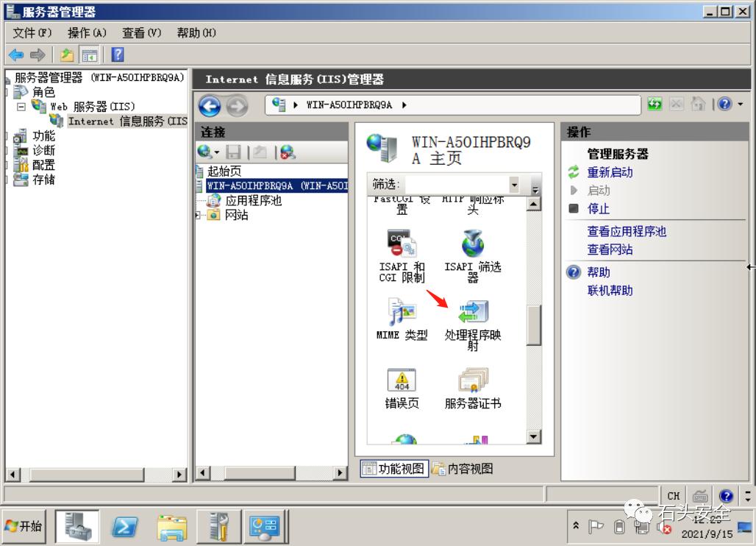Open 错误页 feature icon
Viewport: 756px width, 546px height.
tap(402, 389)
